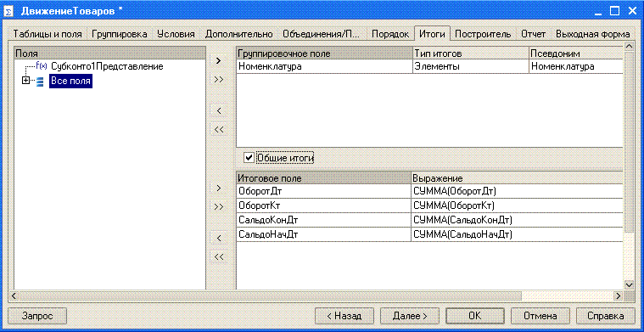The height and width of the screenshot is (332, 644).
Task: Click the Поля list header
Action: pyautogui.click(x=109, y=53)
